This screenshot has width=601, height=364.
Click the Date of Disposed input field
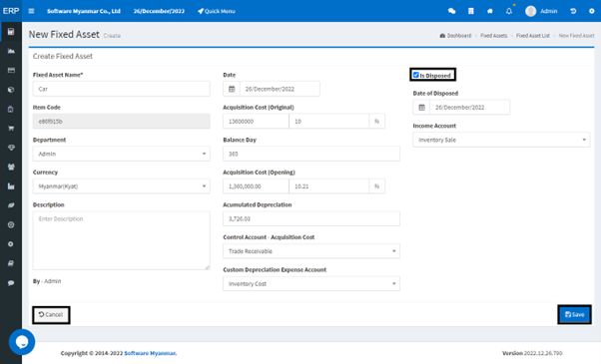470,107
